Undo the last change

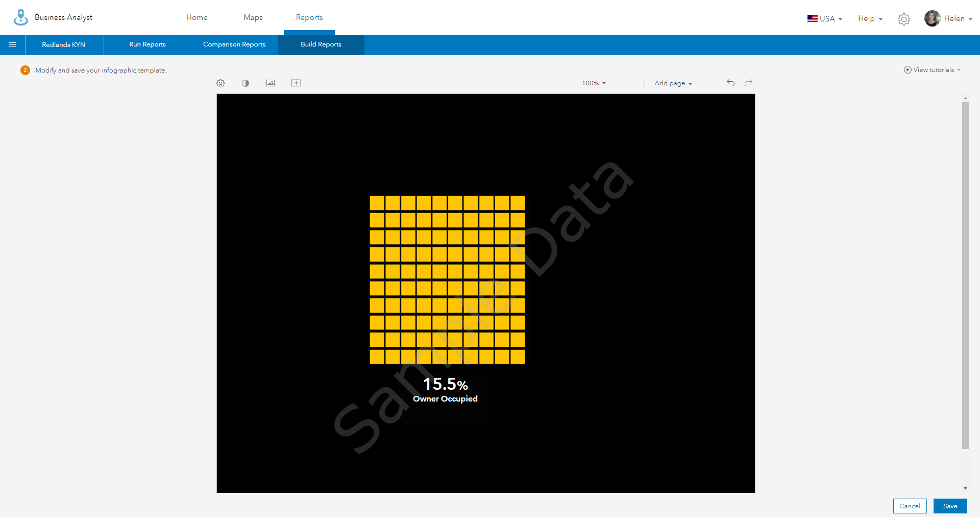pyautogui.click(x=730, y=83)
